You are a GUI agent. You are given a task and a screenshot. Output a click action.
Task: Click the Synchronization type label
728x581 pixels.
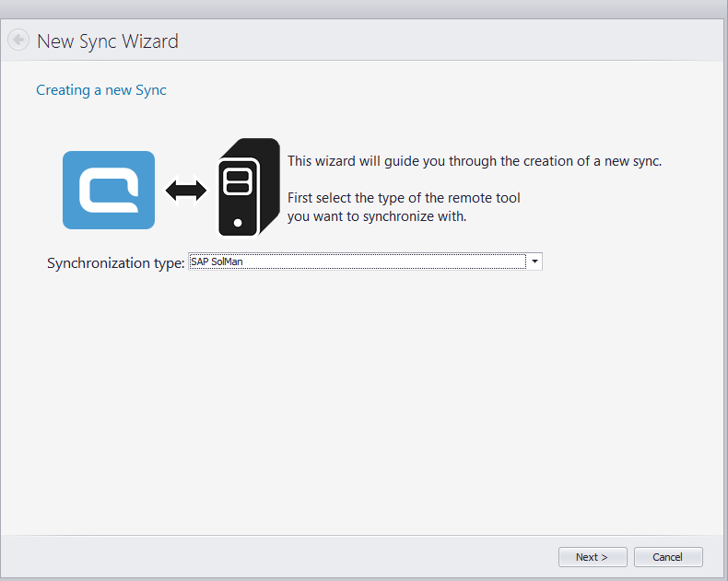(115, 263)
